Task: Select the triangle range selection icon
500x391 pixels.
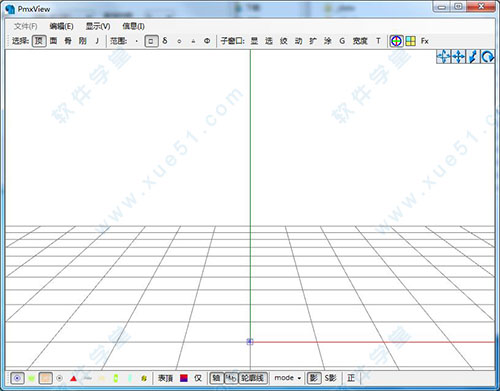Action: click(193, 41)
